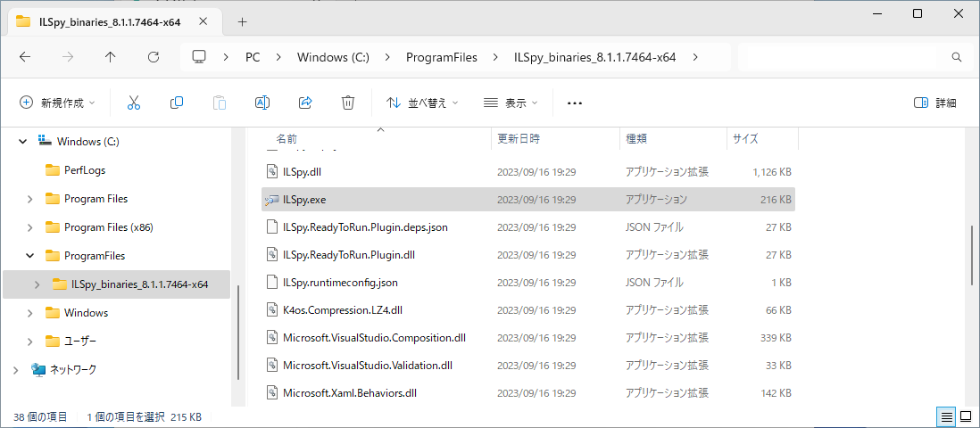Collapse the Windows (C:) tree node

coord(23,141)
